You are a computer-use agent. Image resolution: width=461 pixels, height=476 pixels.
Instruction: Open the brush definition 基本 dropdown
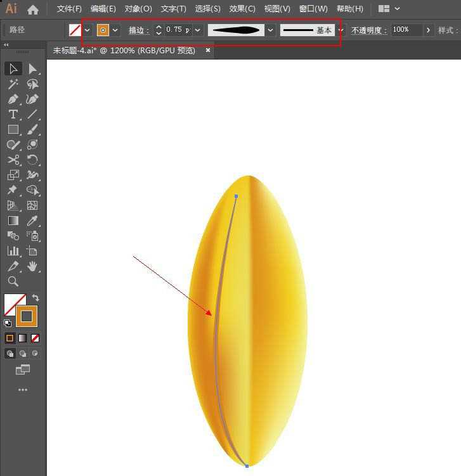342,30
